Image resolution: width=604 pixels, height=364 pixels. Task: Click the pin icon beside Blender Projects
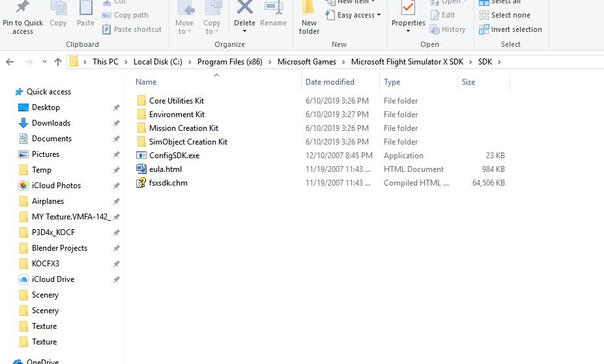(x=116, y=248)
